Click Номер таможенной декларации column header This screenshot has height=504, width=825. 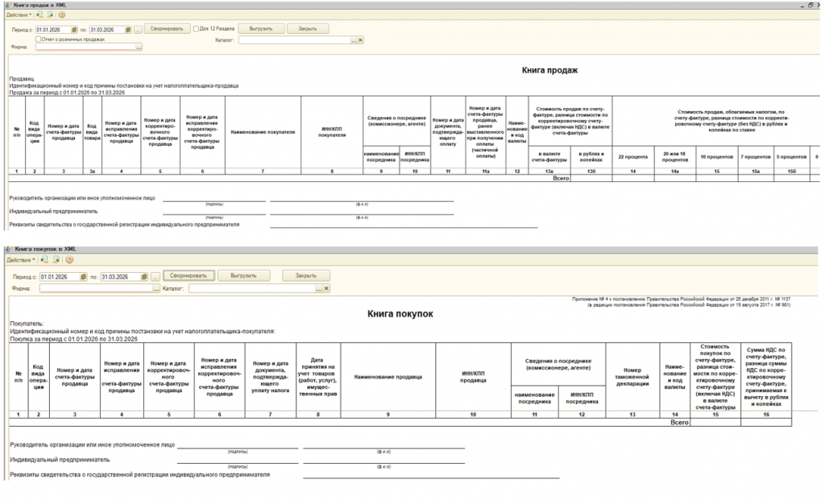pyautogui.click(x=632, y=377)
